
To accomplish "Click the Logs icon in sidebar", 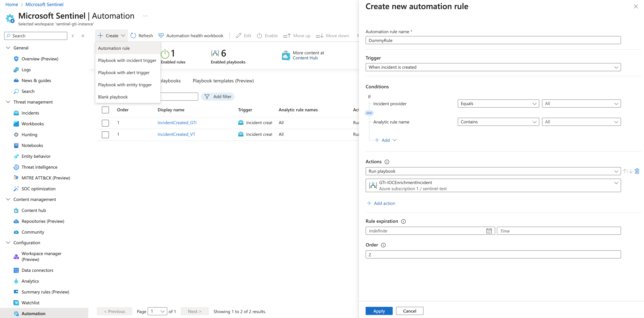I will point(16,70).
